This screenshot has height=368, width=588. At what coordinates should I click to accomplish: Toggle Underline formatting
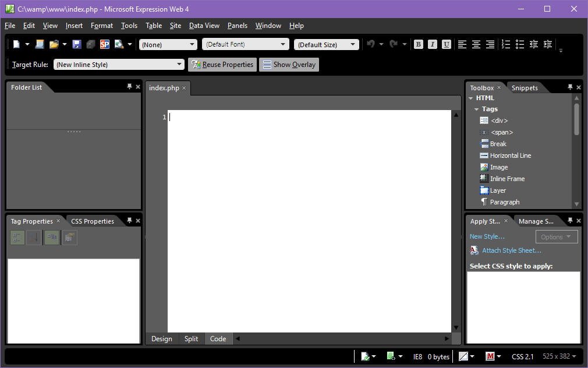click(447, 44)
